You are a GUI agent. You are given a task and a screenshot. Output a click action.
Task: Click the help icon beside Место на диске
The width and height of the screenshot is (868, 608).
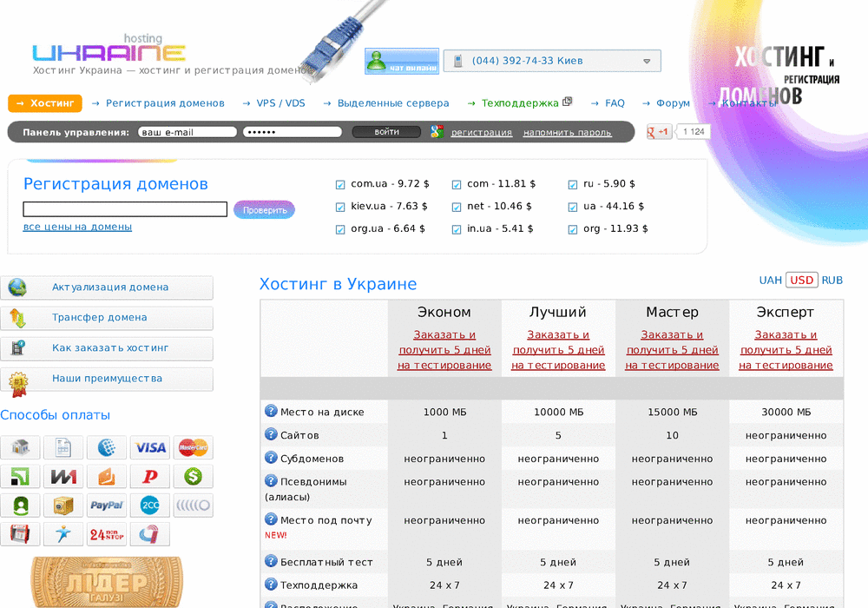click(x=271, y=412)
